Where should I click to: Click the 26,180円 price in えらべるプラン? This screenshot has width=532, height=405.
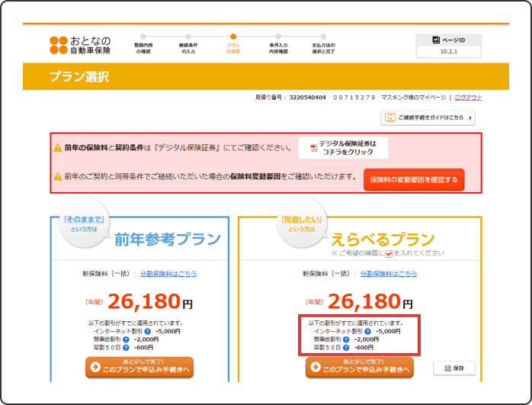pos(370,301)
